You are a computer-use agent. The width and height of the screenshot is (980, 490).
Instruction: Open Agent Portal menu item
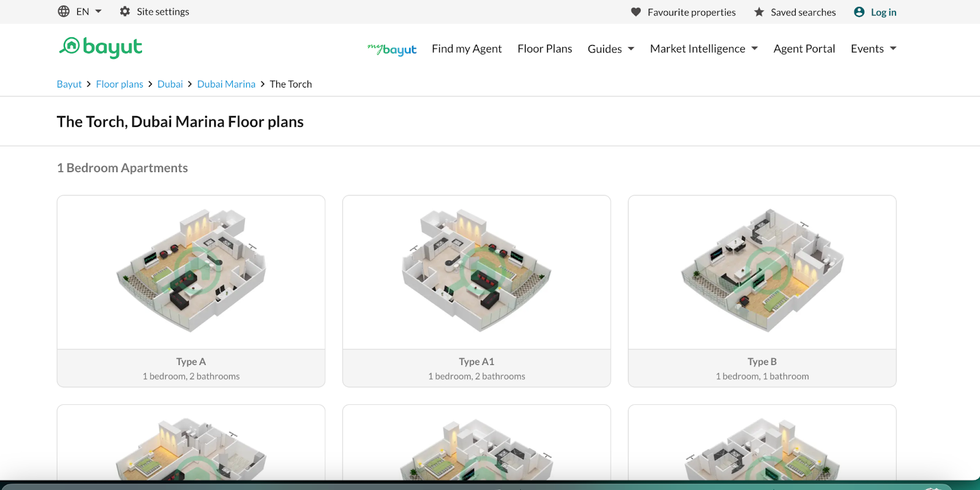pyautogui.click(x=804, y=48)
